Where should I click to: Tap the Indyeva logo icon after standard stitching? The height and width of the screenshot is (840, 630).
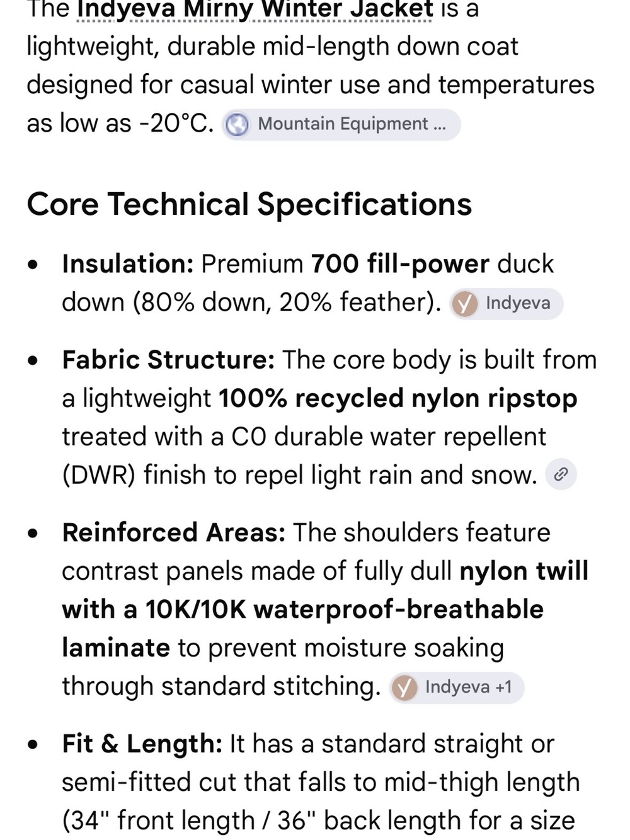(404, 688)
